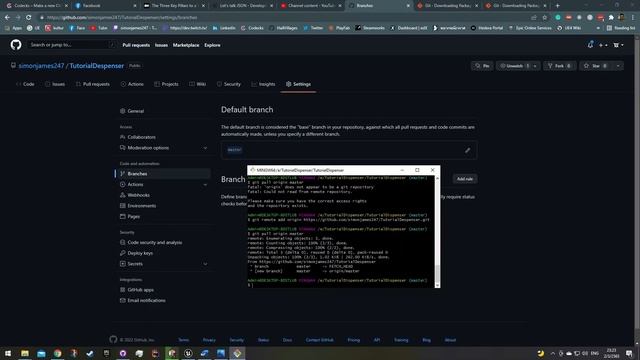Switch to the Facebook browser tab

click(106, 6)
